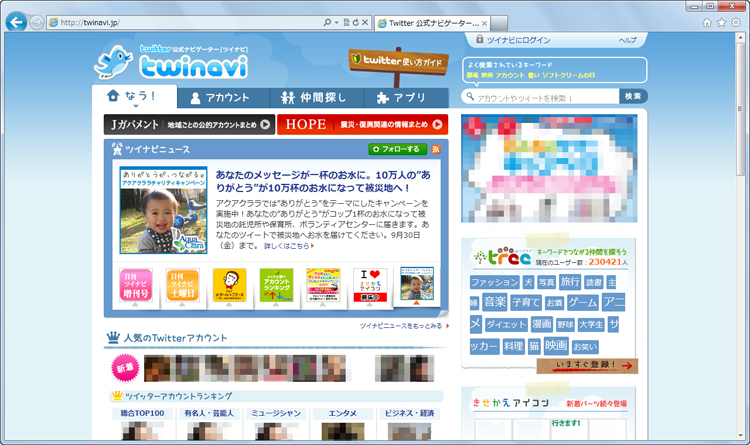Viewport: 750px width, 445px height.
Task: Open Favorites with the star icon
Action: pyautogui.click(x=721, y=22)
